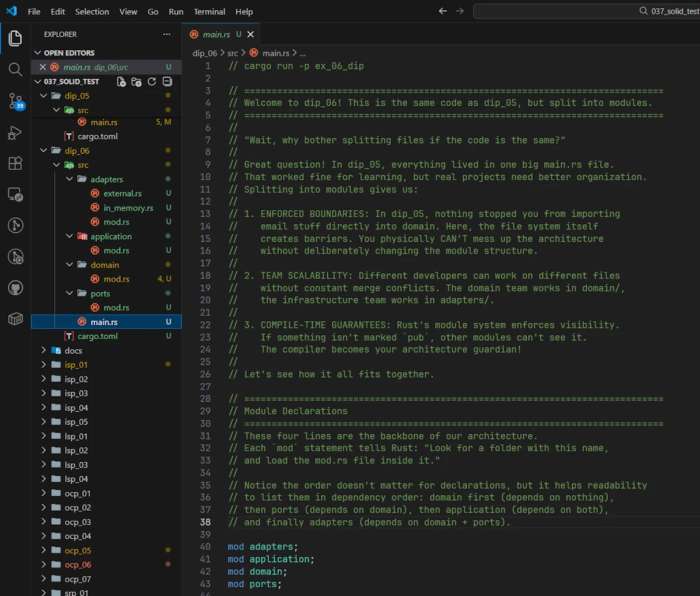Open the Selection menu

(x=92, y=12)
